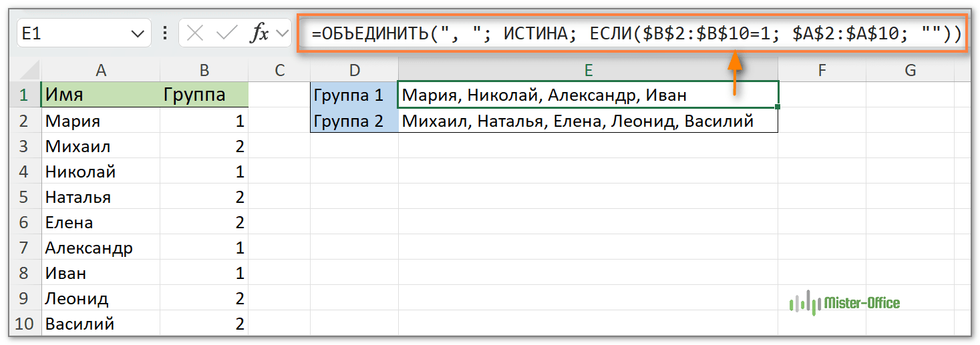Select group value in Наталья's row
The width and height of the screenshot is (980, 345).
pyautogui.click(x=204, y=197)
